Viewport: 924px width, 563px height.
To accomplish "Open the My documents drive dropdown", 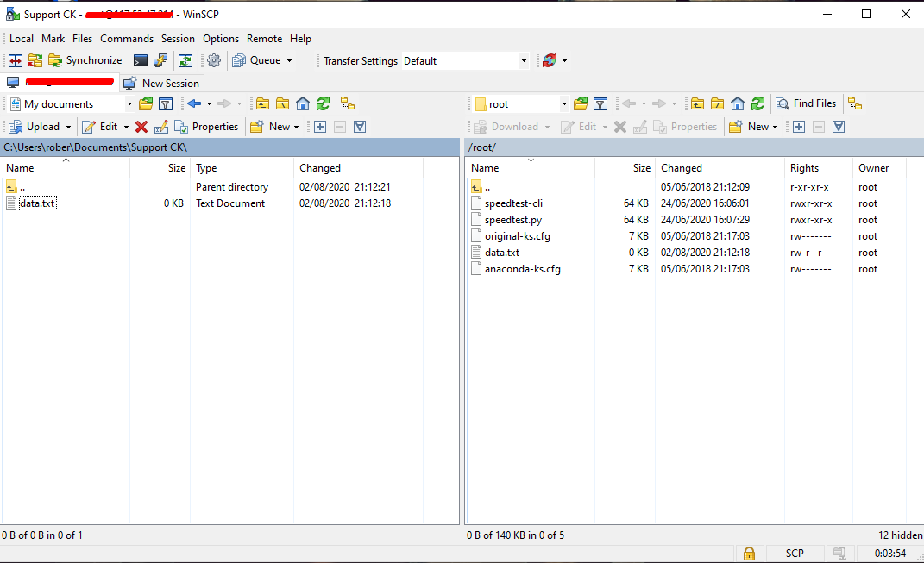I will 129,104.
